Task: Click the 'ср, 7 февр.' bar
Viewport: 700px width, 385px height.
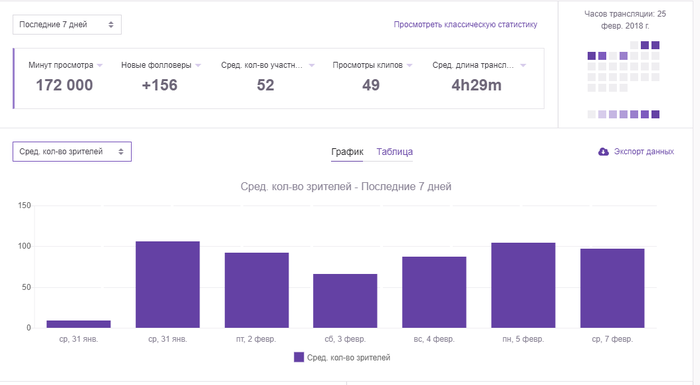Action: click(612, 289)
